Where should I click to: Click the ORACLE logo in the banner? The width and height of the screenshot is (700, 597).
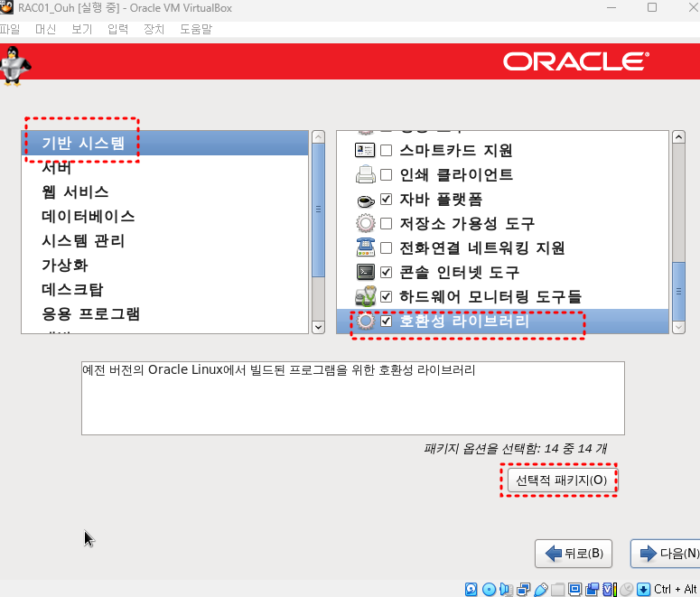[576, 61]
